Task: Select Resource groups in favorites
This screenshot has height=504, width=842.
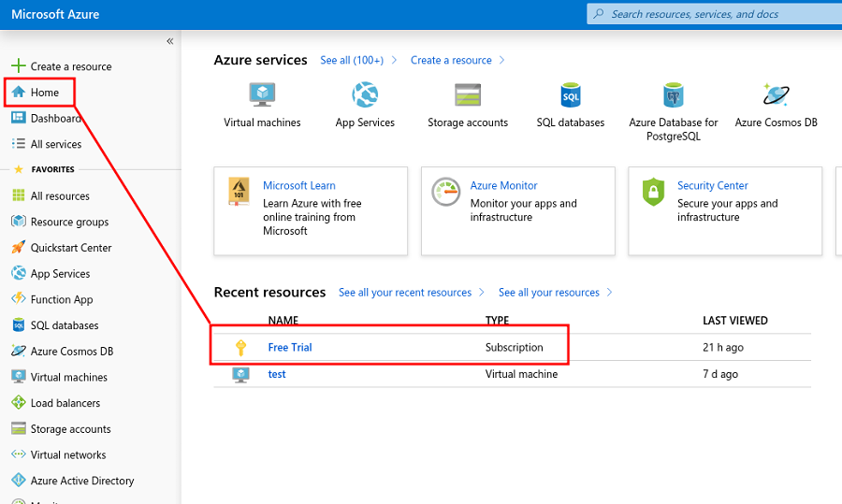Action: [x=69, y=222]
